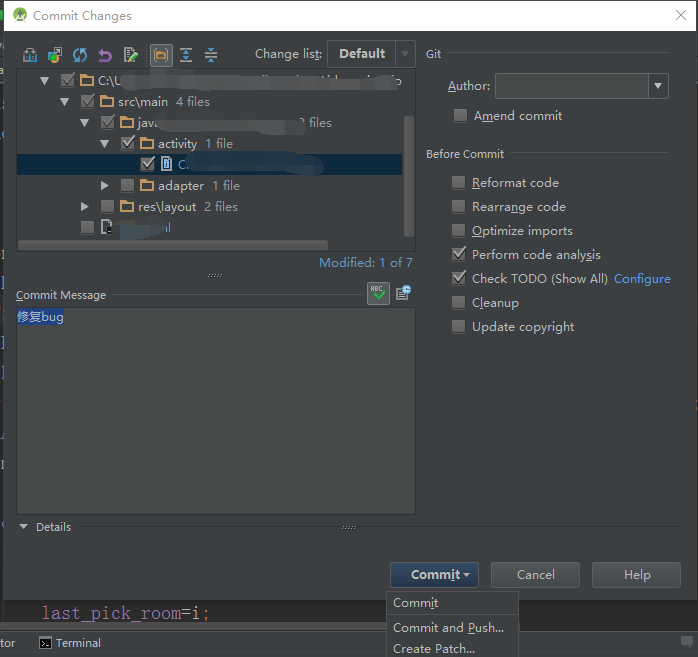Click the adapter folder icon

coord(147,185)
